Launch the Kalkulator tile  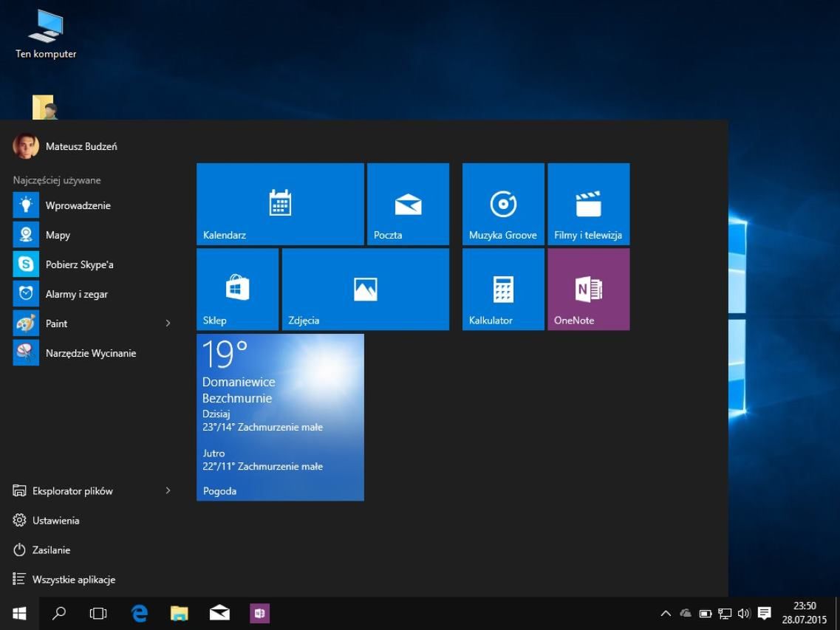503,289
